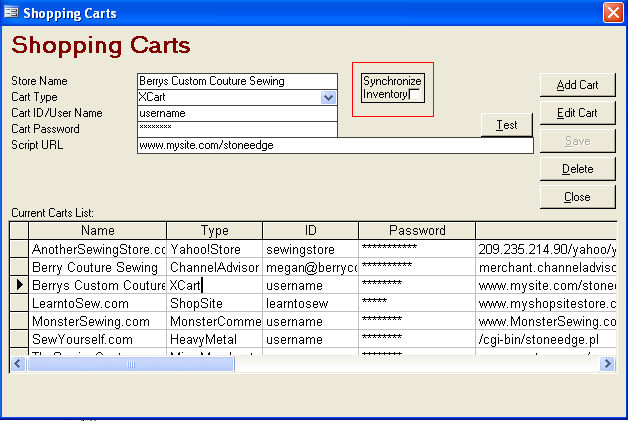Click the Edit Cart button

577,113
